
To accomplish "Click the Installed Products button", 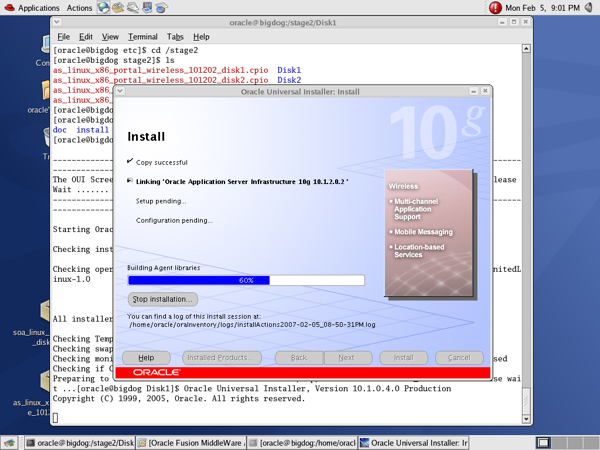I will pyautogui.click(x=222, y=358).
